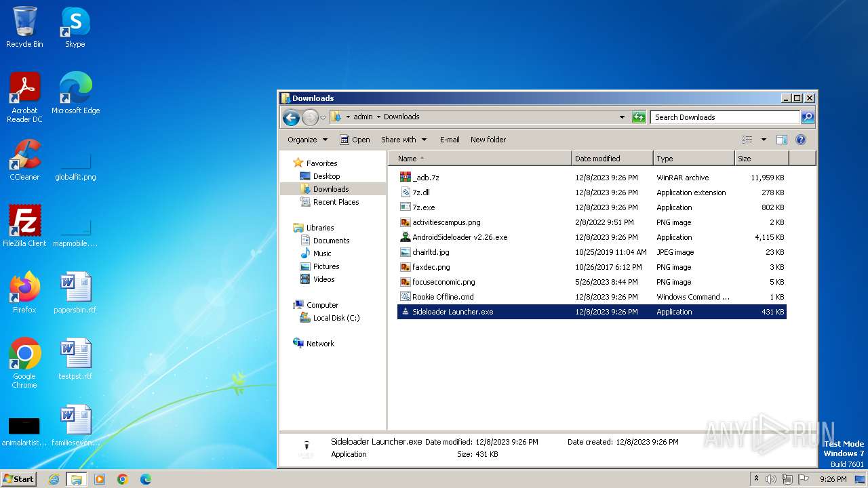Open the address bar history dropdown
This screenshot has height=488, width=868.
click(622, 117)
